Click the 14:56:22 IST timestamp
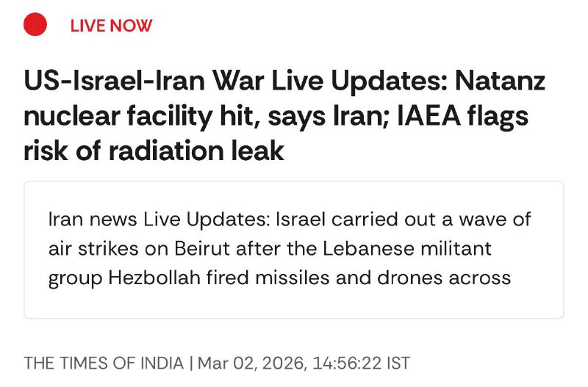This screenshot has height=387, width=588. [361, 363]
